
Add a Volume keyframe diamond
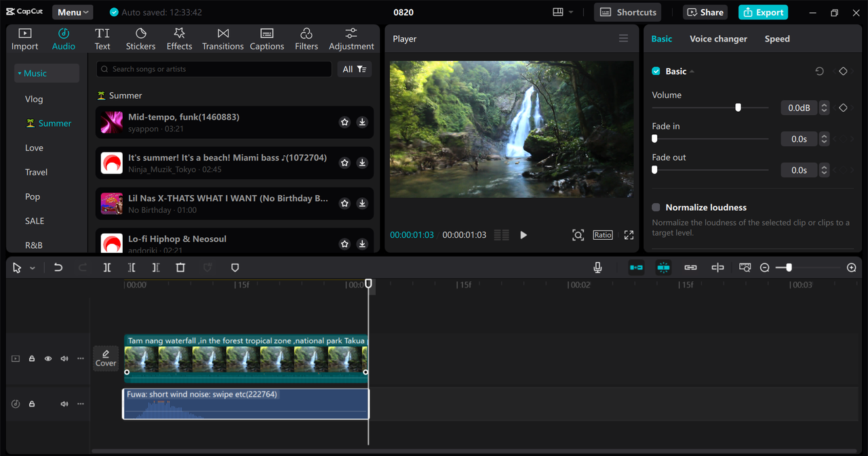point(843,108)
